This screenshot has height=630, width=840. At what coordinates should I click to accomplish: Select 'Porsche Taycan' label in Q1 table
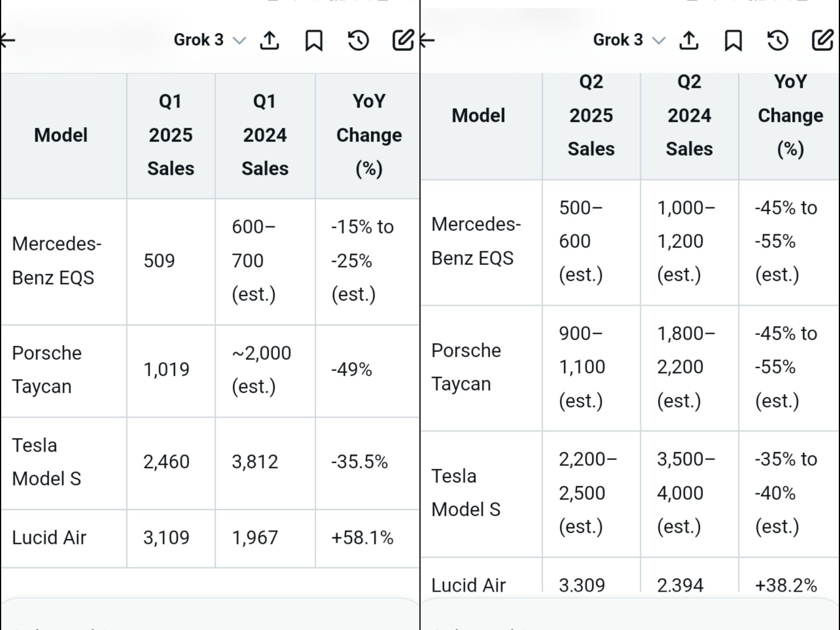(x=47, y=370)
